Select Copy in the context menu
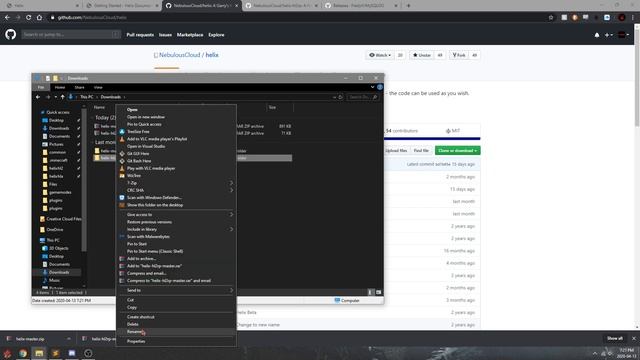Viewport: 640px width, 360px height. click(132, 307)
